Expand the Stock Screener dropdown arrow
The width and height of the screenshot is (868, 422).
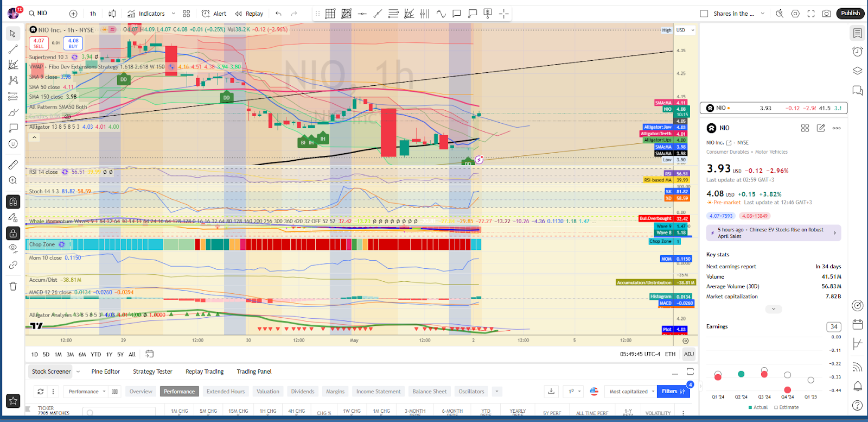pyautogui.click(x=78, y=371)
